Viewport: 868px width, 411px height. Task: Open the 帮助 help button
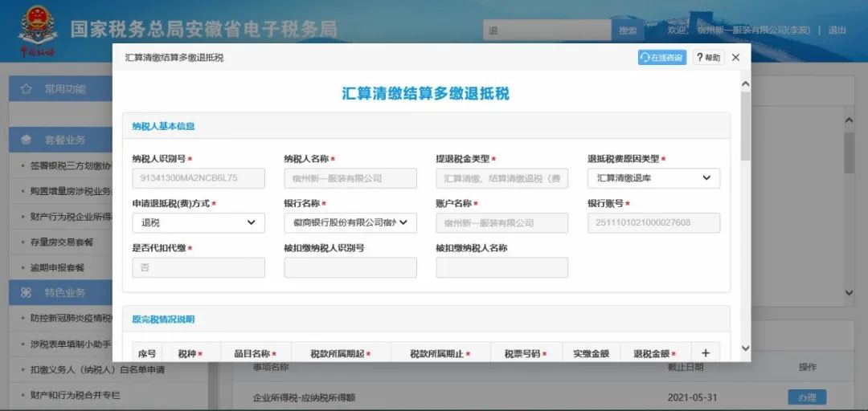709,58
